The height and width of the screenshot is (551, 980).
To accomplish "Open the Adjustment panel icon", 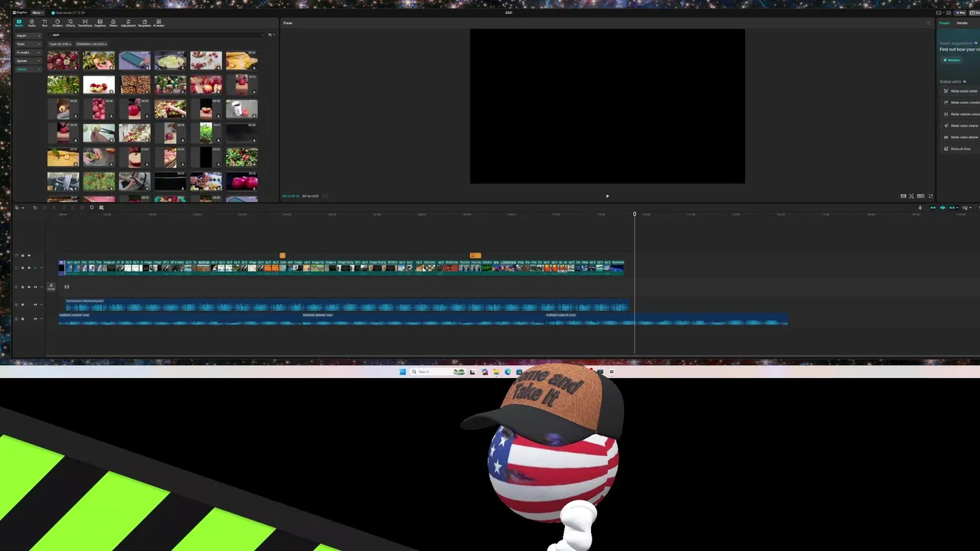I will tap(128, 23).
